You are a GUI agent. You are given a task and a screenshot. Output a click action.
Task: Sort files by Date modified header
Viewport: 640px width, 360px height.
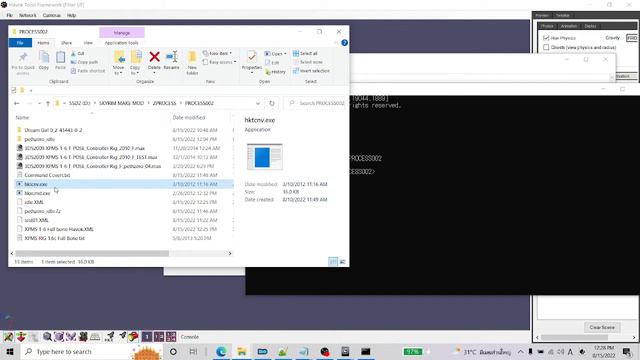click(189, 118)
